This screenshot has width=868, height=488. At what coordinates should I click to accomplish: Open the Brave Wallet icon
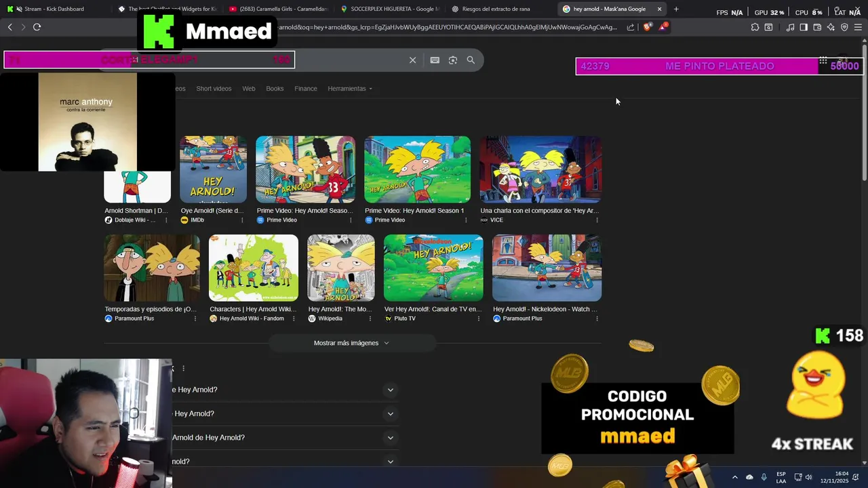pos(817,27)
